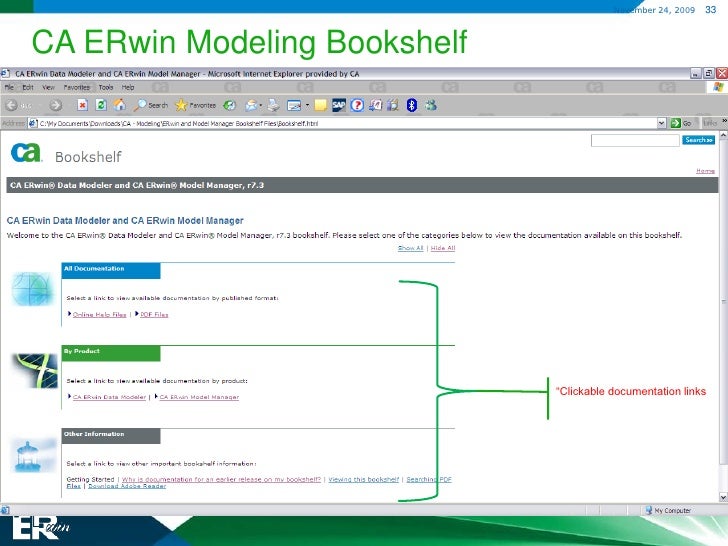Click the bookshelf search text field
The width and height of the screenshot is (728, 546).
[635, 140]
